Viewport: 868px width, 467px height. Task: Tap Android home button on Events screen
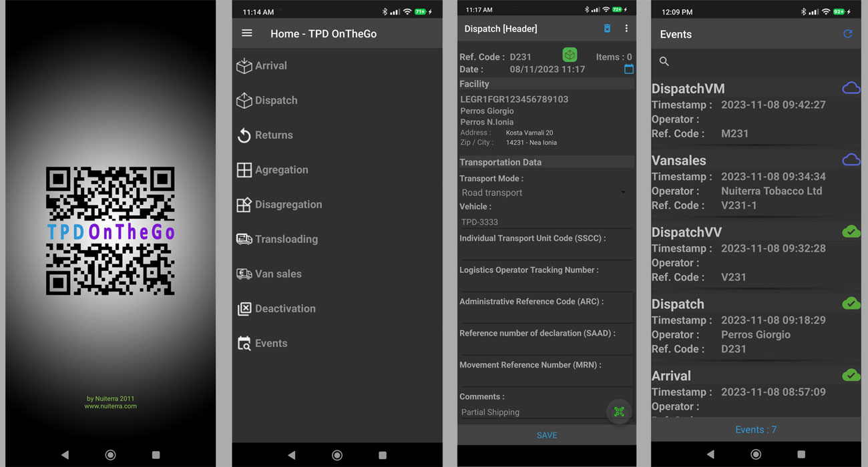pos(756,454)
